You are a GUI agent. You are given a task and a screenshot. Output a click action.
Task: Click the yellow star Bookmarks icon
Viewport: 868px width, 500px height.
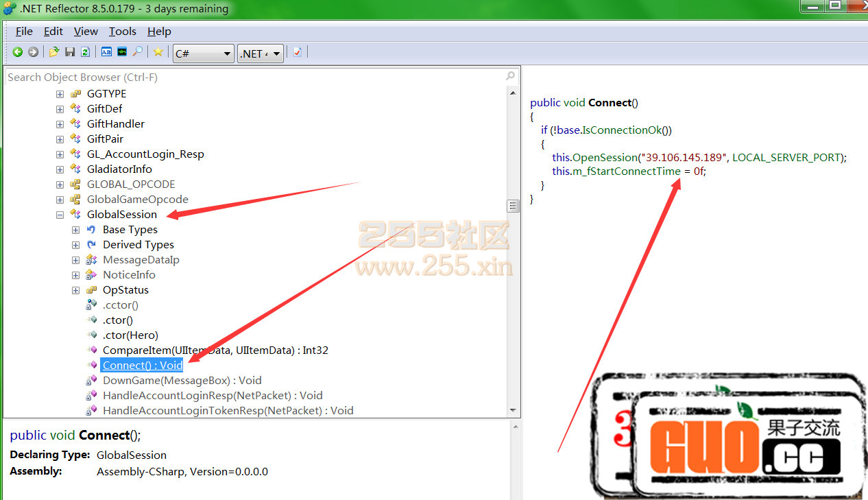(x=158, y=52)
